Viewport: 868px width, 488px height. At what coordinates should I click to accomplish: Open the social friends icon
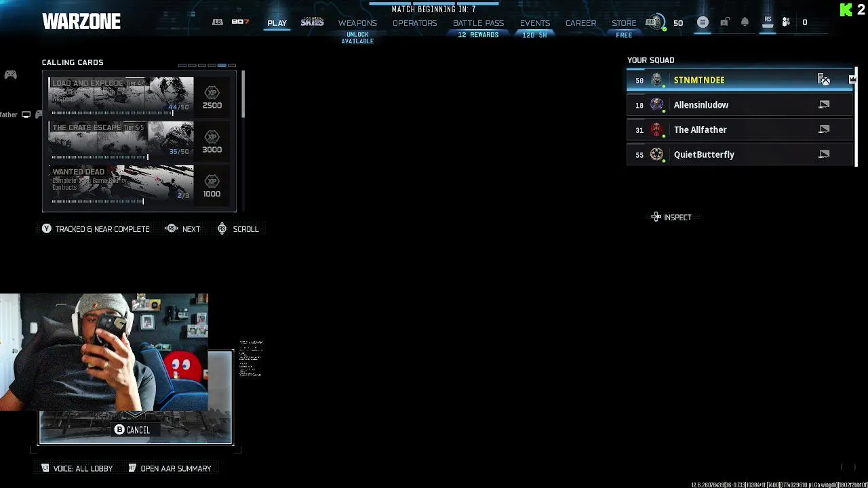[x=786, y=22]
